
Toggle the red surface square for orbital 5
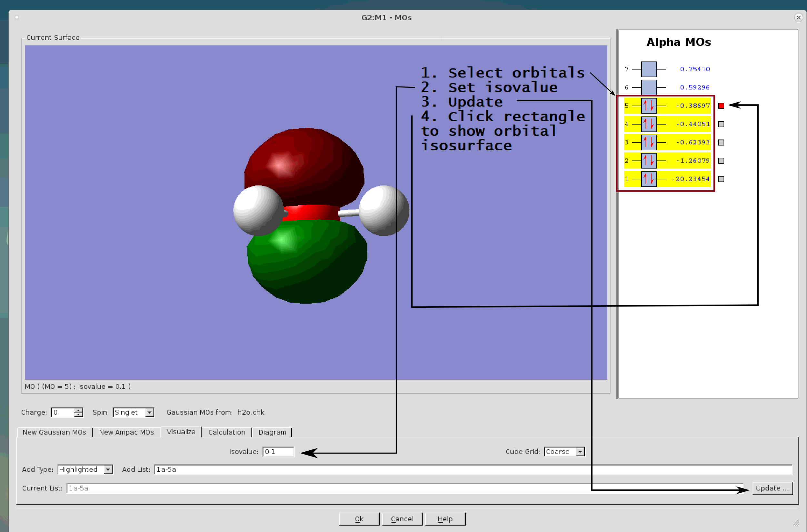pyautogui.click(x=721, y=106)
